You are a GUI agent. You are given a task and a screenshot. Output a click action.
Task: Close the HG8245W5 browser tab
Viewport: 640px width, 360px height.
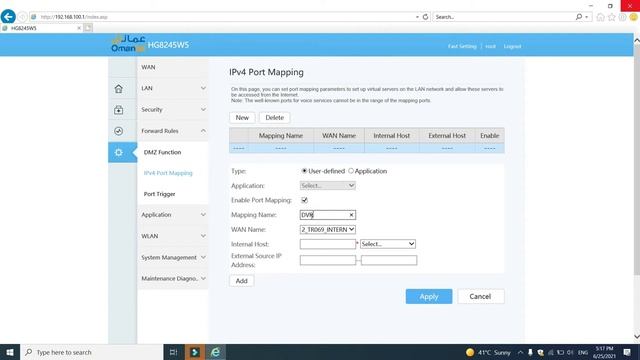[79, 28]
